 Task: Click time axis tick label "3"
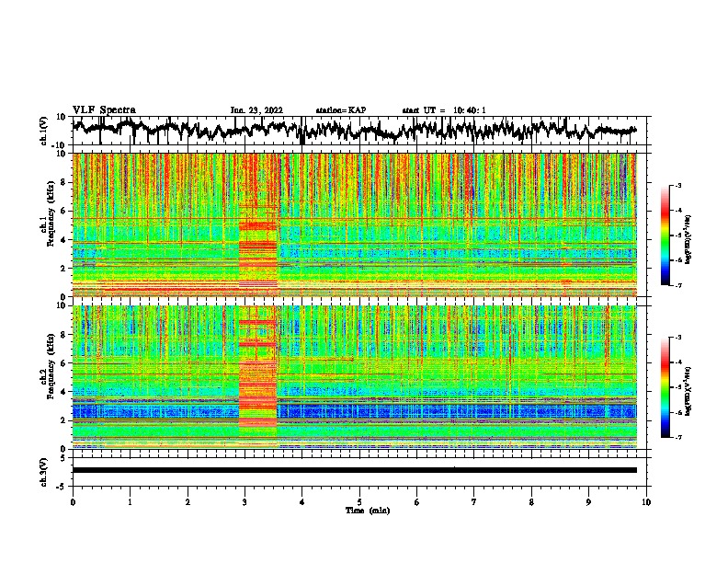[245, 502]
